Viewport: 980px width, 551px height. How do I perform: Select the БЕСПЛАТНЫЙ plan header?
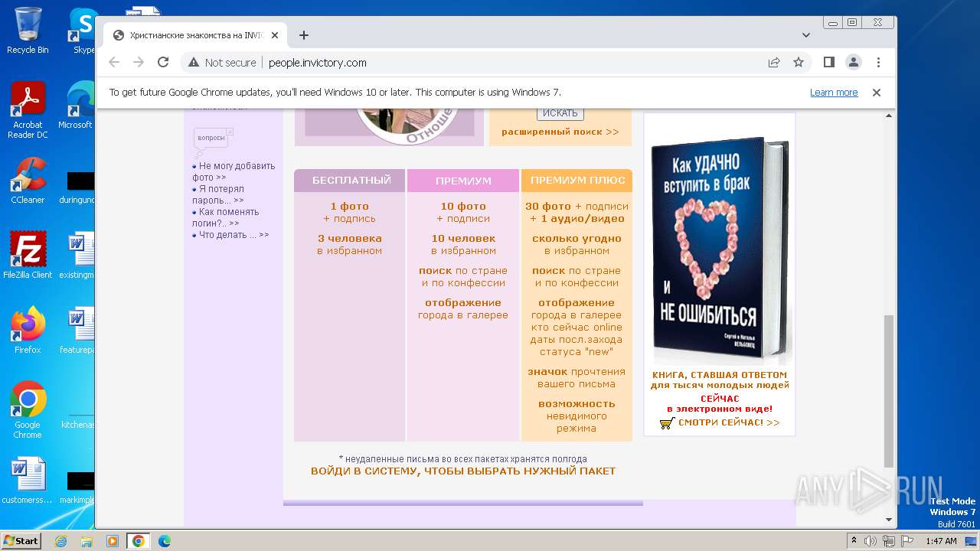coord(351,181)
